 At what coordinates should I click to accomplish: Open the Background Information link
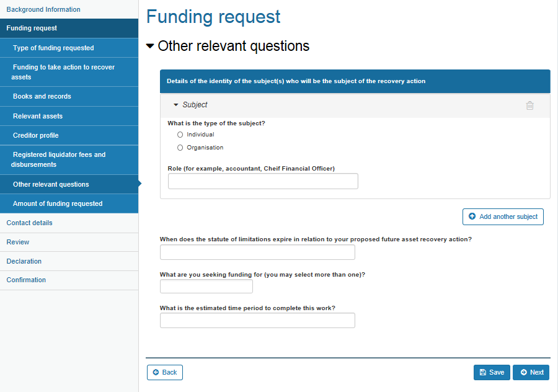point(43,9)
